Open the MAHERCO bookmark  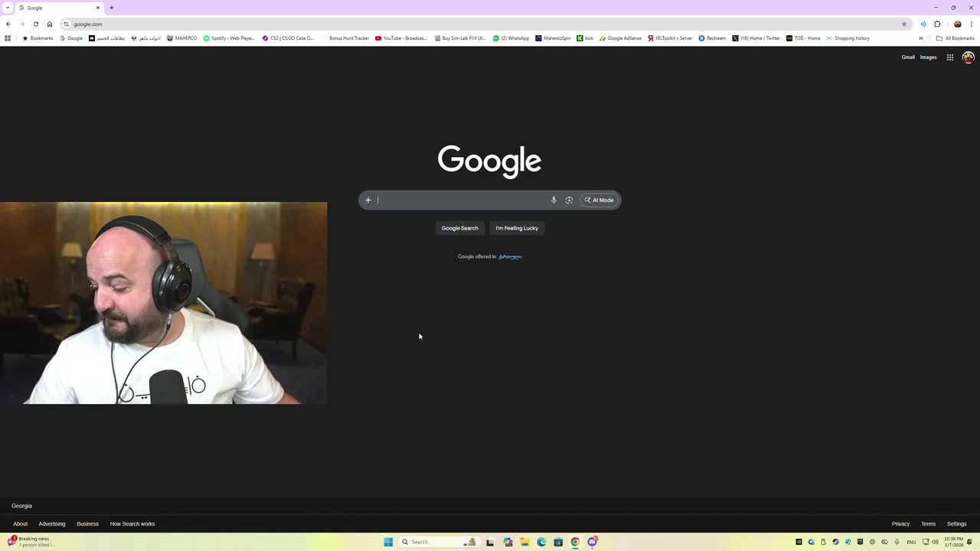coord(182,38)
